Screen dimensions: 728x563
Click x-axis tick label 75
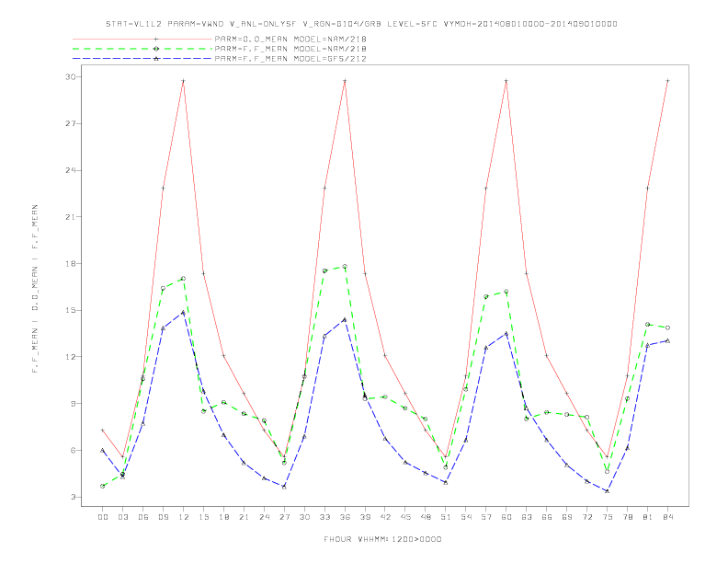pos(608,517)
